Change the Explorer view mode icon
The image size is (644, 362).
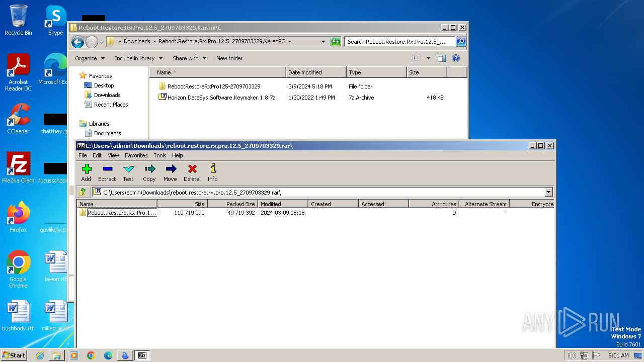(x=416, y=58)
